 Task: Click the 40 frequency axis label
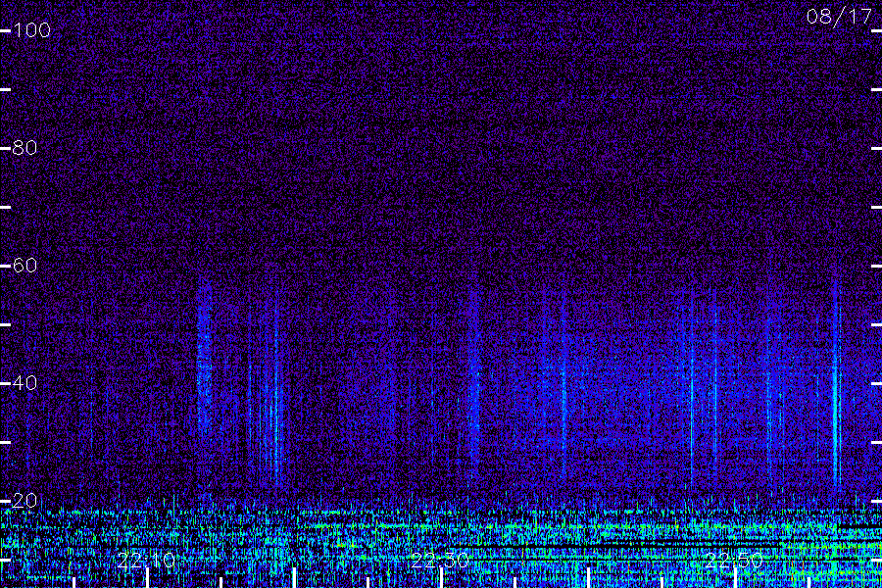click(x=24, y=383)
